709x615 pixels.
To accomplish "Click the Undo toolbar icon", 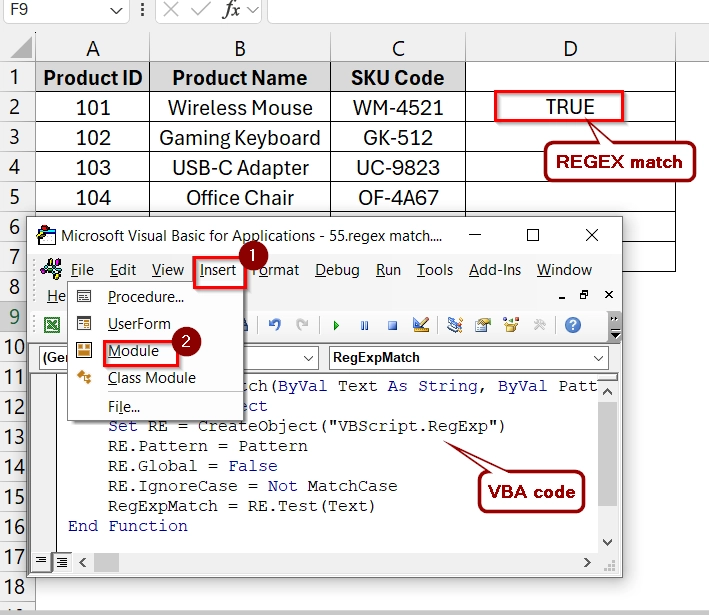I will (275, 325).
